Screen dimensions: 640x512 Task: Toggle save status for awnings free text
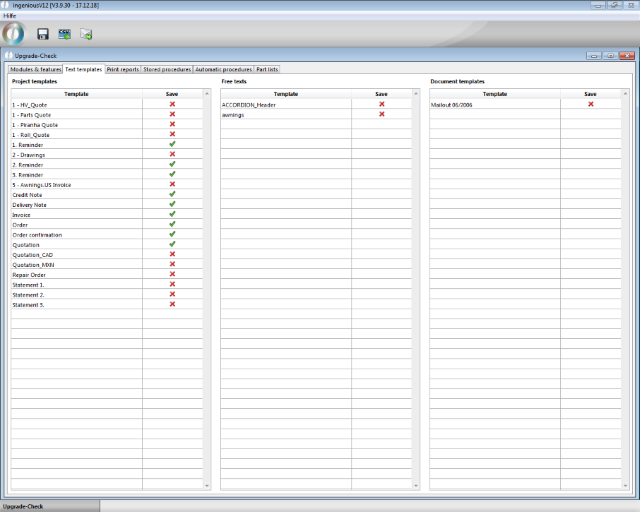pyautogui.click(x=381, y=114)
